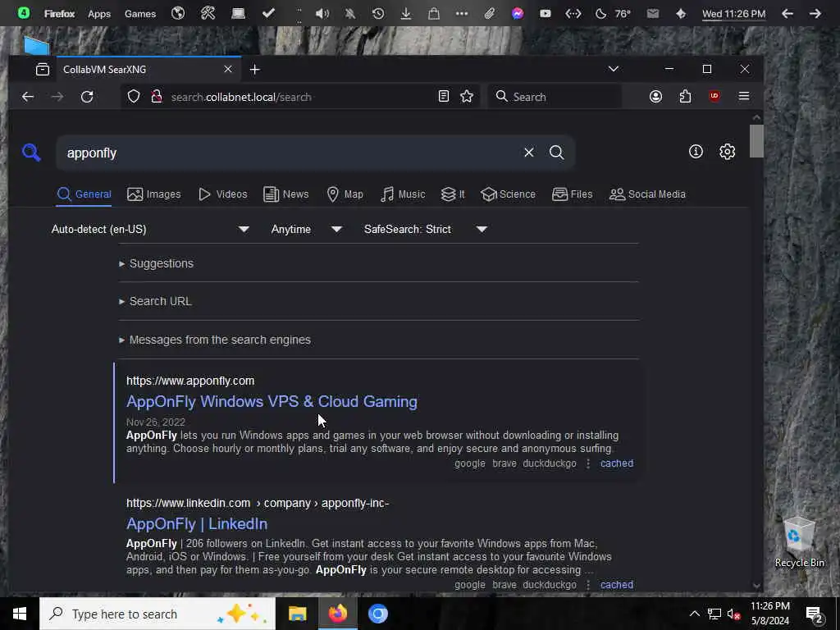Switch to the Images search tab

[153, 194]
